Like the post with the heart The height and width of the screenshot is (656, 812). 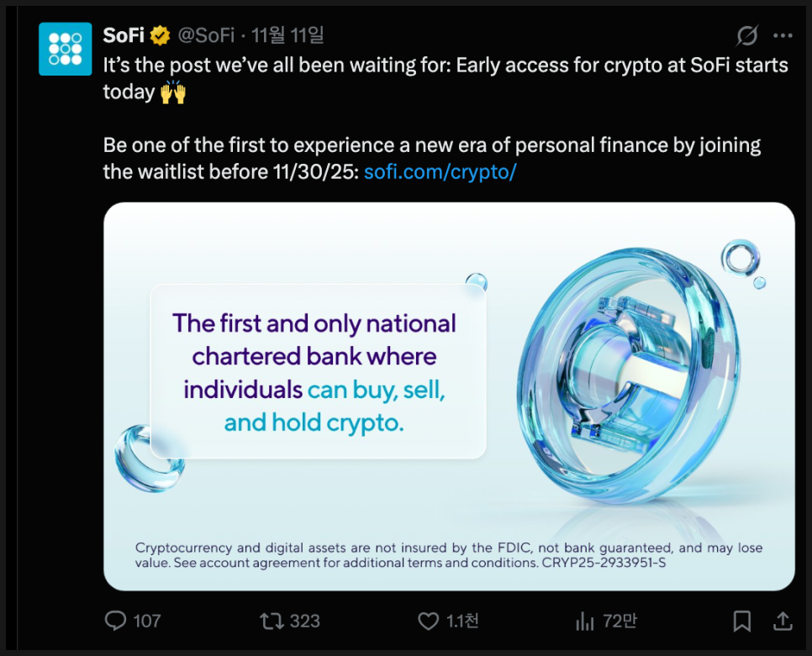(429, 621)
